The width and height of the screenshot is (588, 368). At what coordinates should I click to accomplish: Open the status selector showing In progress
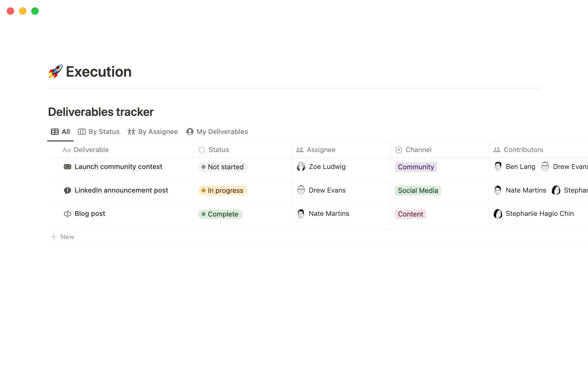[x=223, y=190]
